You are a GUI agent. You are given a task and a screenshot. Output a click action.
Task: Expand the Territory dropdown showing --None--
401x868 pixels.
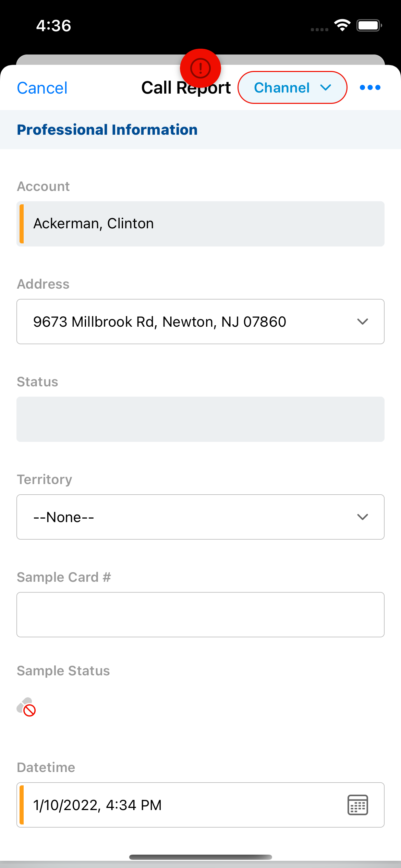200,517
